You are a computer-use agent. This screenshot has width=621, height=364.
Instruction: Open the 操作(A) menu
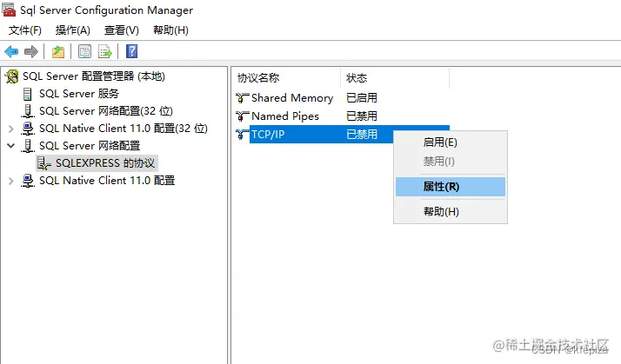click(x=73, y=30)
